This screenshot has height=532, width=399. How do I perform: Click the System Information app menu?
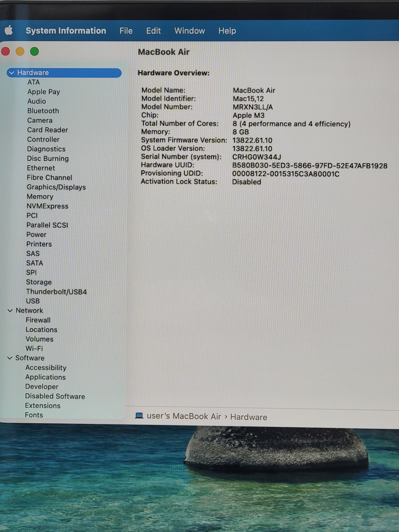coord(66,31)
